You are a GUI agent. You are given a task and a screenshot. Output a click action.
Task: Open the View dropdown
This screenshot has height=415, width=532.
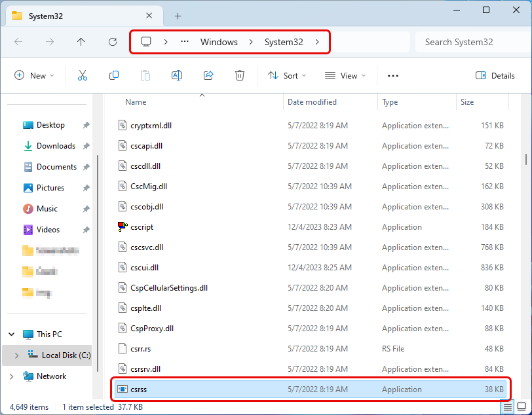pyautogui.click(x=345, y=75)
